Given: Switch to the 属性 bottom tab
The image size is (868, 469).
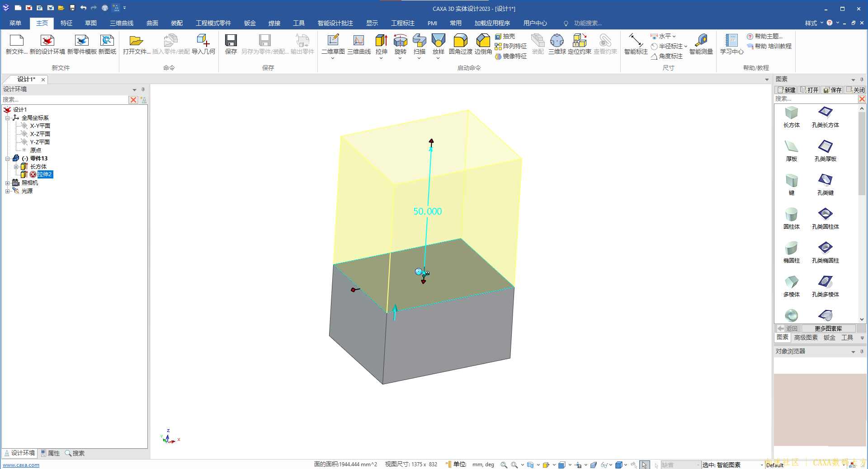Looking at the screenshot, I should (50, 453).
